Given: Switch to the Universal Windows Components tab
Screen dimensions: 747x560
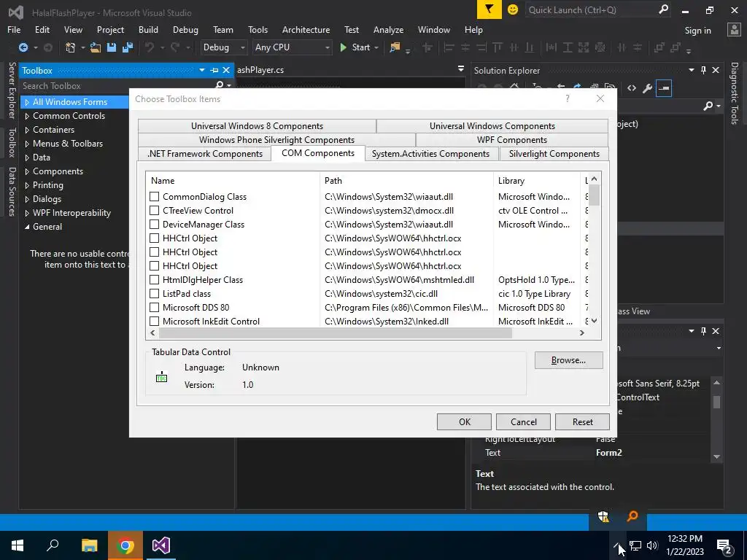Looking at the screenshot, I should coord(492,125).
